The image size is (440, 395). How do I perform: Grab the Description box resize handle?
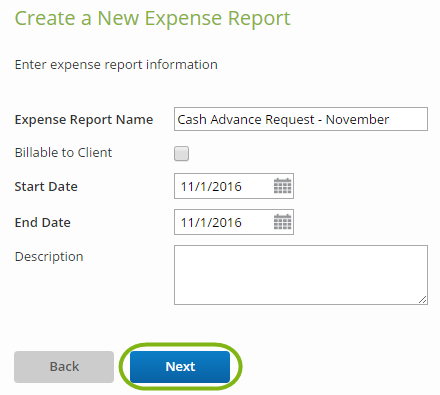pos(423,300)
